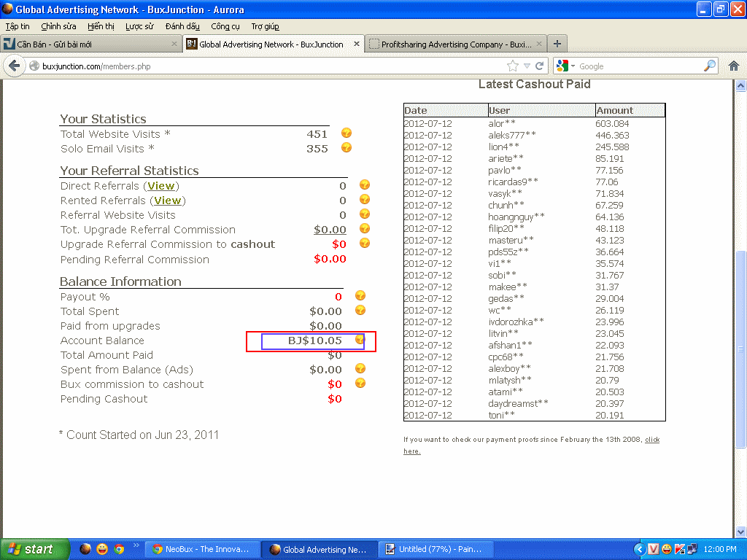The width and height of the screenshot is (747, 560).
Task: Click the BJ$10.05 account balance value
Action: 315,341
